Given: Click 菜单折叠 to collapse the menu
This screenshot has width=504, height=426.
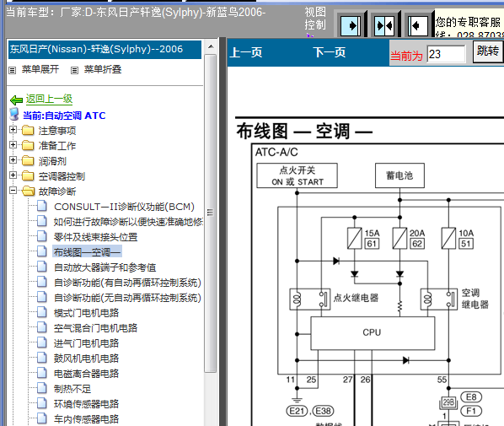Looking at the screenshot, I should click(103, 69).
